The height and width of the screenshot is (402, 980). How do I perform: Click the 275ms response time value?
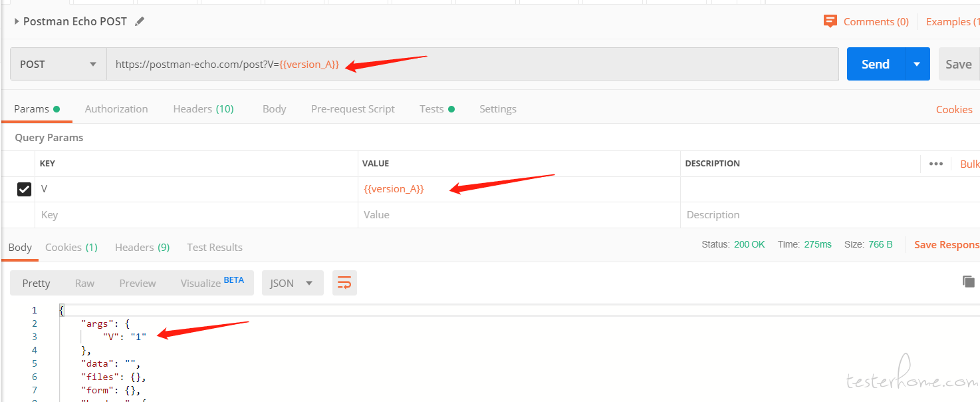[818, 244]
